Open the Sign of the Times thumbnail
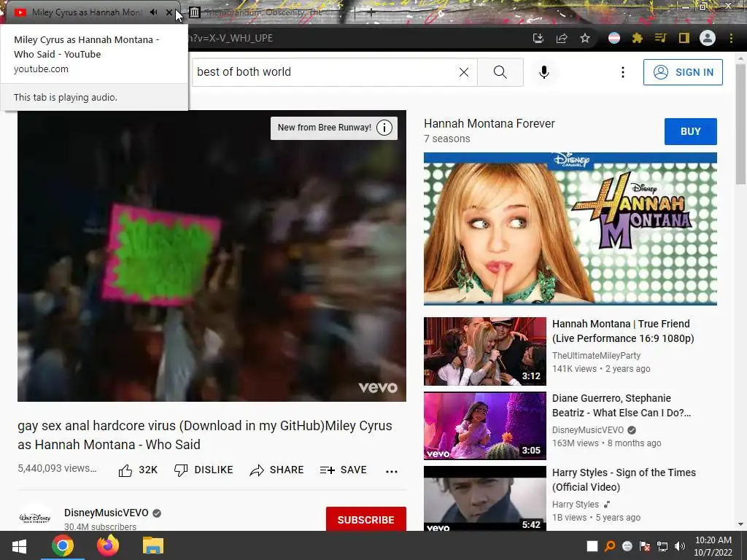The width and height of the screenshot is (747, 560). click(485, 499)
